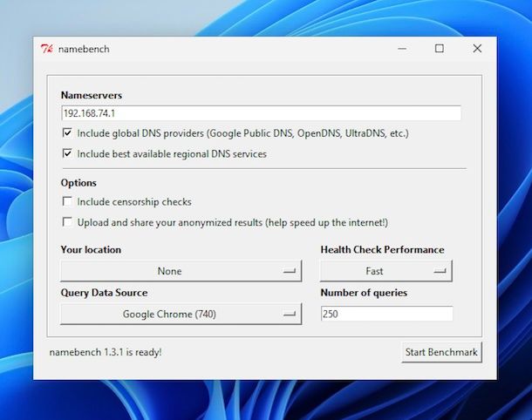Click the Your location label
The height and width of the screenshot is (420, 532).
click(91, 250)
